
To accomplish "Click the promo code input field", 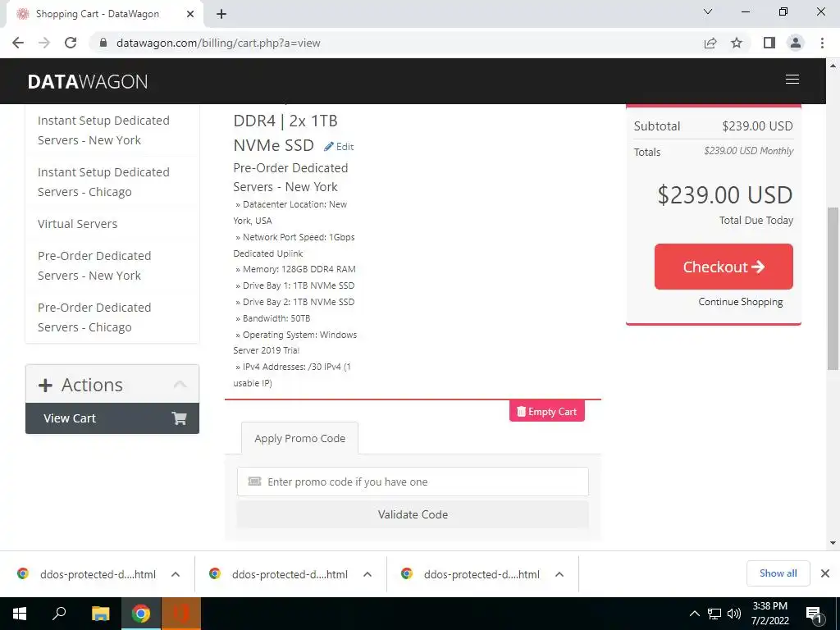I will click(x=413, y=482).
